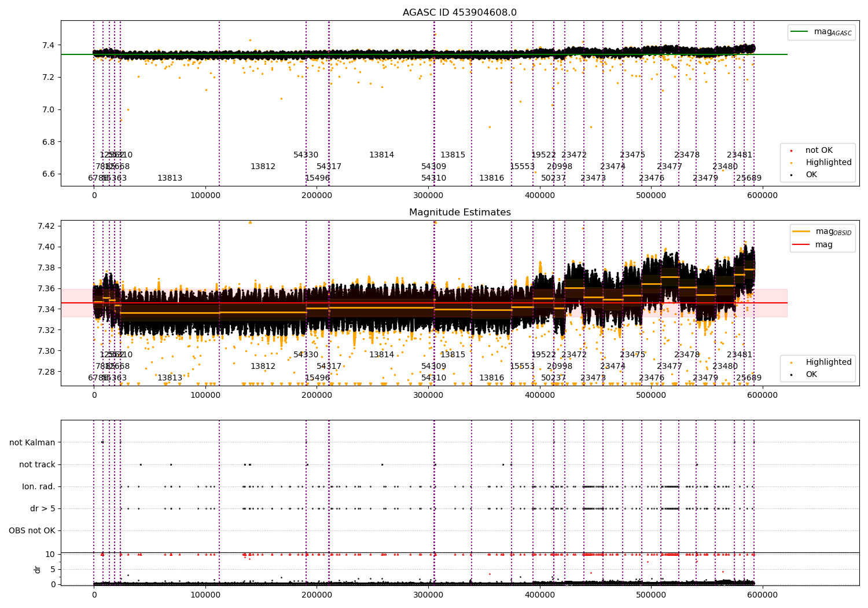Click obsid label 13813 in the top plot

170,178
